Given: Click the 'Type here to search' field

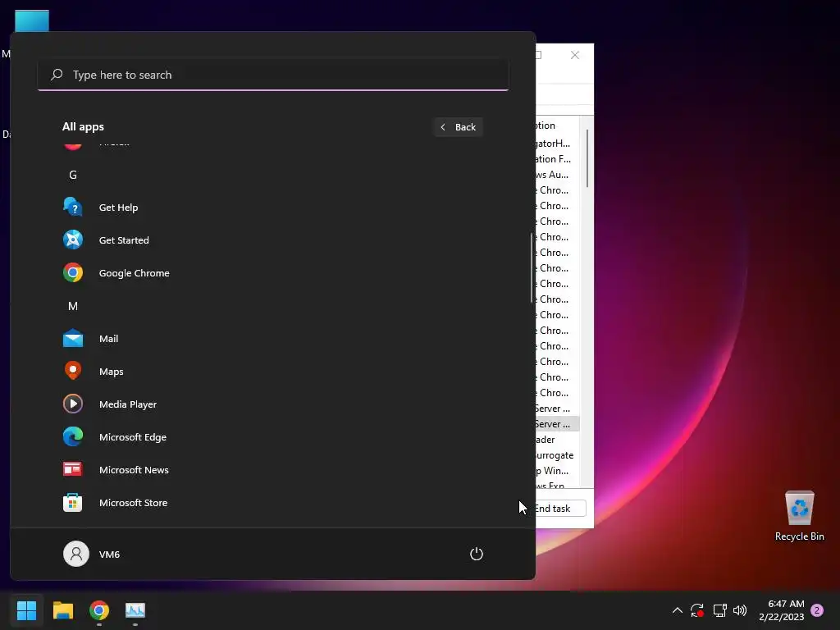Looking at the screenshot, I should (x=273, y=75).
